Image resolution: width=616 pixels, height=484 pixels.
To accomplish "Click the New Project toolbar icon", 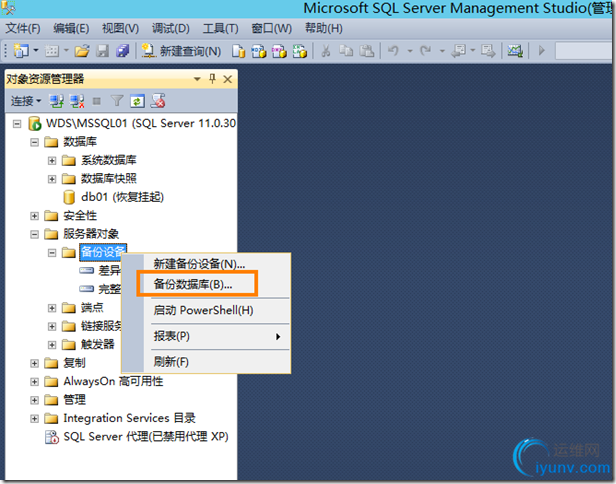I will tap(21, 51).
